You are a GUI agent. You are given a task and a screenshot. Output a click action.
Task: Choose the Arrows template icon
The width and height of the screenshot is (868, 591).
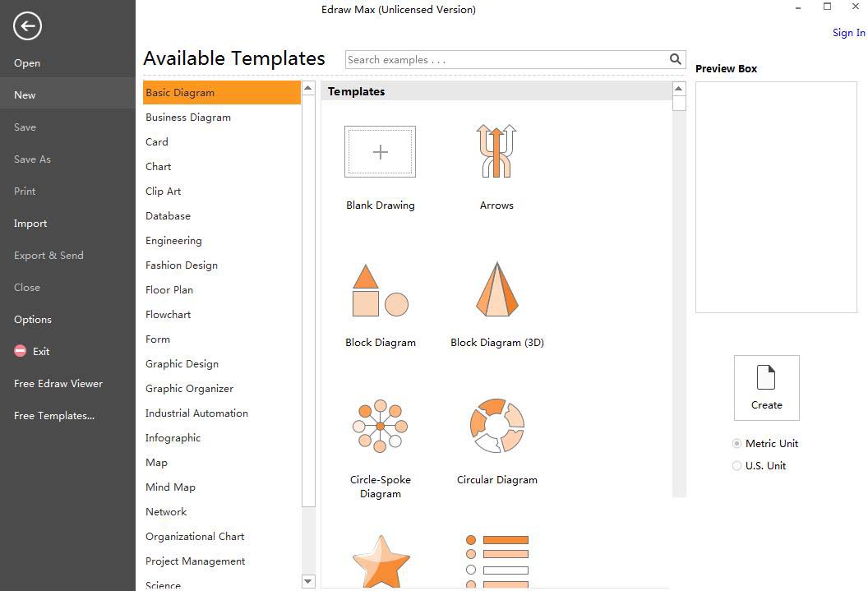pyautogui.click(x=496, y=151)
